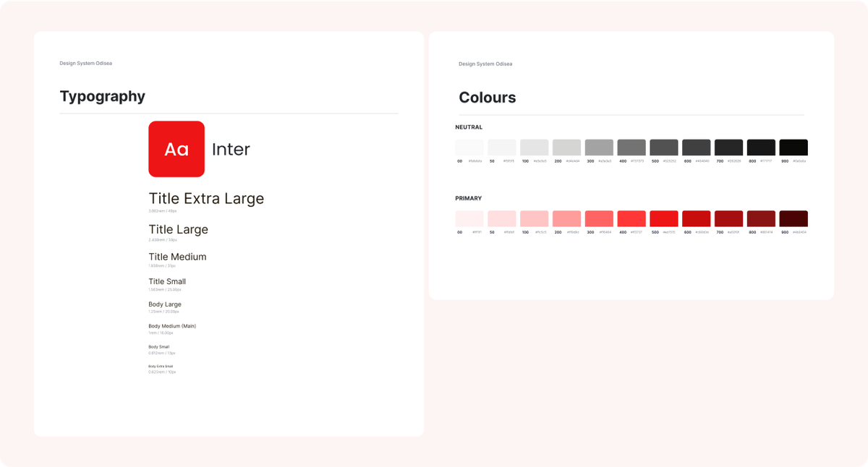Click the Neutral 600 swatch
Image resolution: width=868 pixels, height=467 pixels.
pos(697,147)
